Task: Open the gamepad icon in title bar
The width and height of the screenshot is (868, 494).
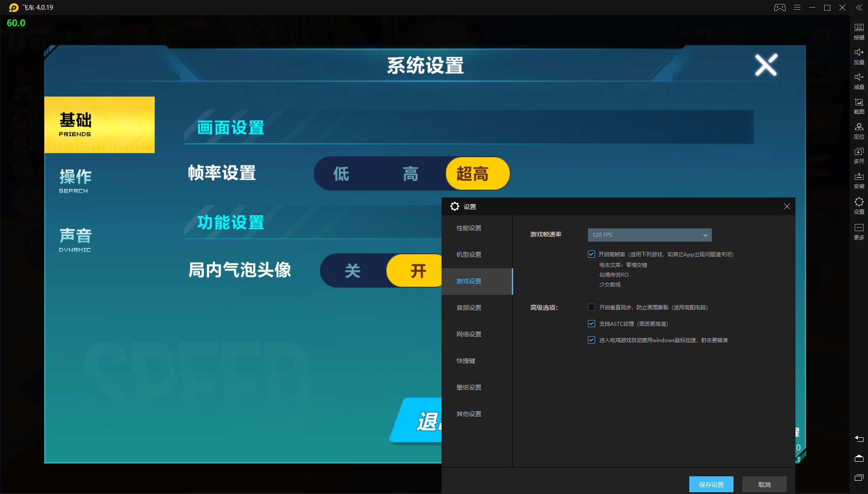Action: 779,7
